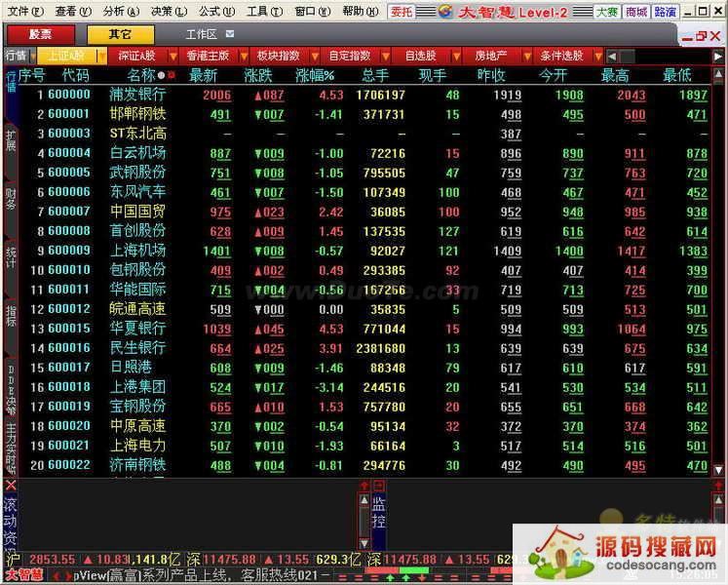This screenshot has width=728, height=585.
Task: Close the scrolling news panel with X
Action: (11, 486)
